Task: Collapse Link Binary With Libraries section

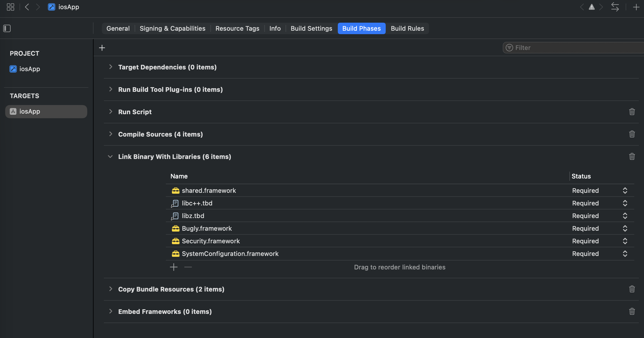Action: pos(110,157)
